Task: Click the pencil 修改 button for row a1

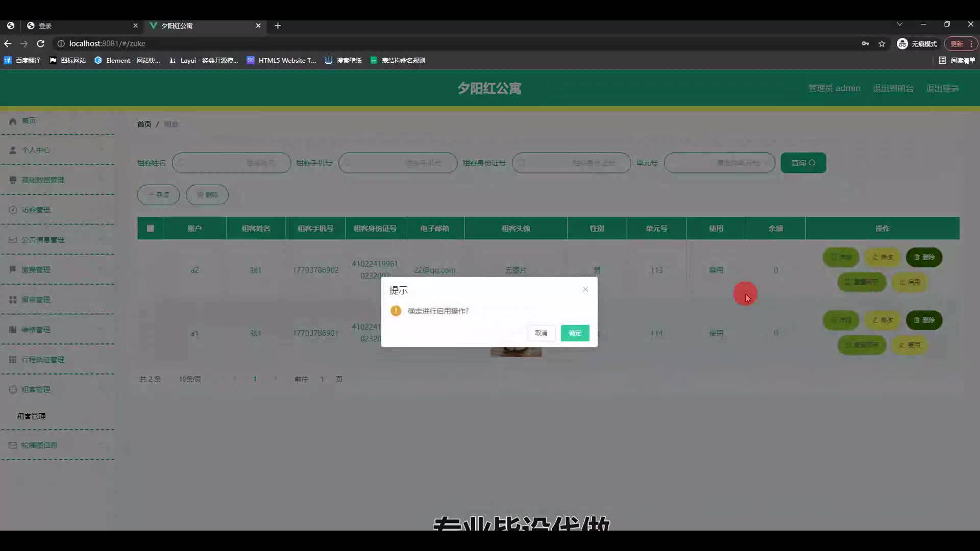Action: pyautogui.click(x=883, y=320)
